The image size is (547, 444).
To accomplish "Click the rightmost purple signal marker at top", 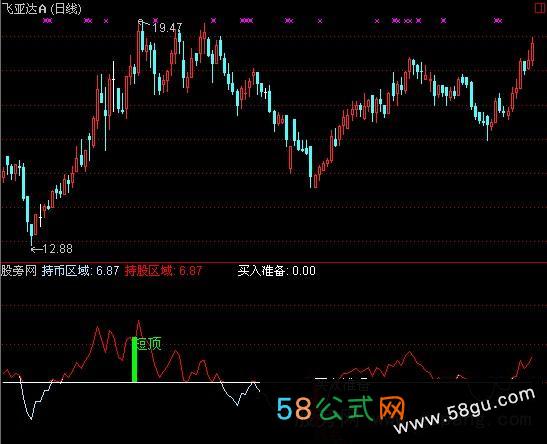I will tap(498, 21).
